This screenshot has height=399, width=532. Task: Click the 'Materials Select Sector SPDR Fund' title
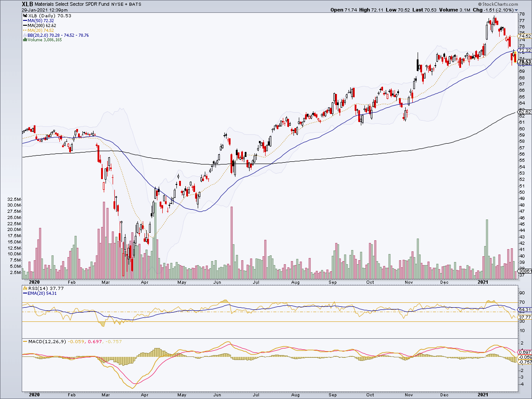(72, 4)
